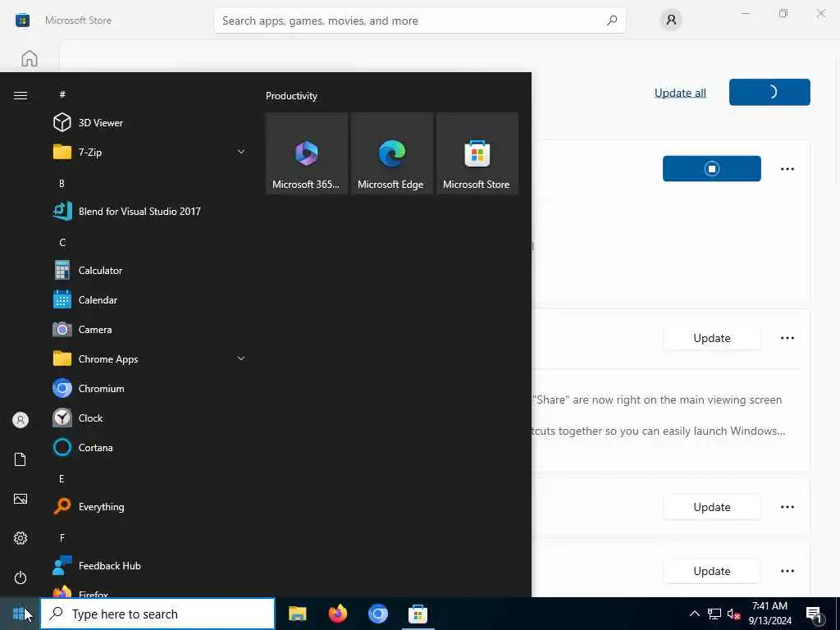Open the Calculator app
This screenshot has width=840, height=630.
pos(150,270)
